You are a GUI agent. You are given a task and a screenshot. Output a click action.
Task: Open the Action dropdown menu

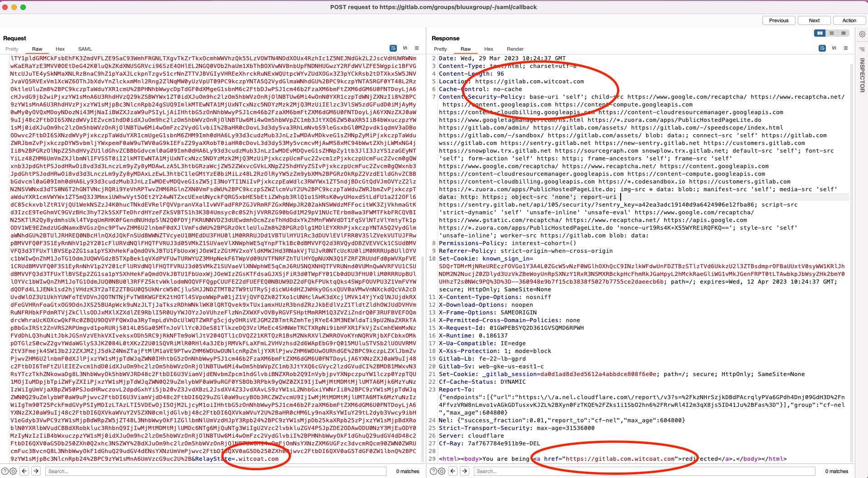pyautogui.click(x=849, y=20)
